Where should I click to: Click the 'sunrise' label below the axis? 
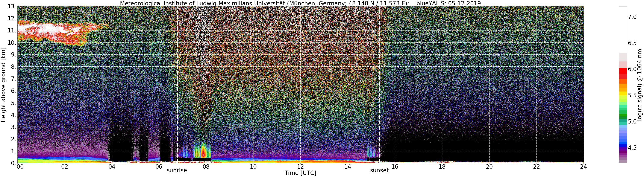177,171
